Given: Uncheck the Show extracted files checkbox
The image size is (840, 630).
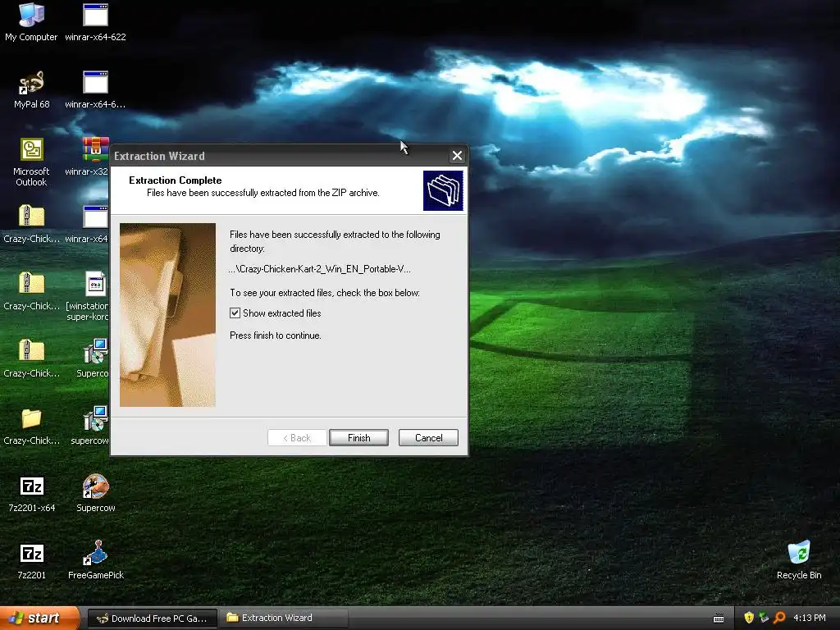Looking at the screenshot, I should pos(235,313).
